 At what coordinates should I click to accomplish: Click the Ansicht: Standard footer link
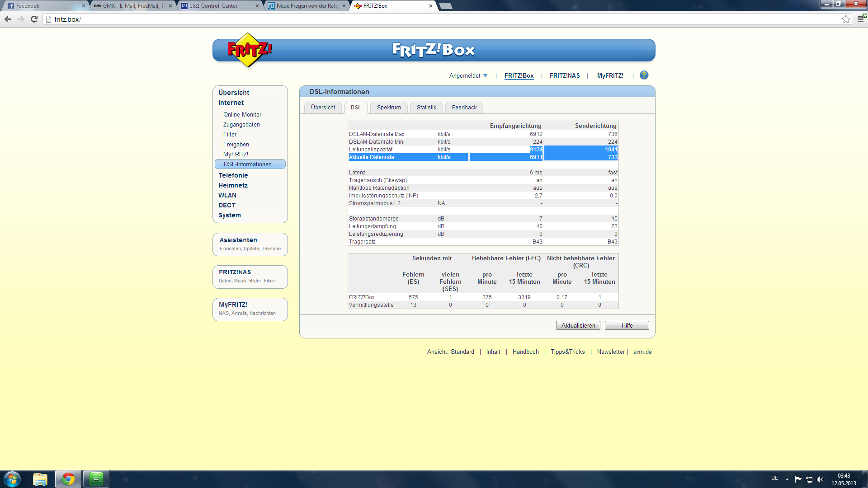(x=450, y=352)
